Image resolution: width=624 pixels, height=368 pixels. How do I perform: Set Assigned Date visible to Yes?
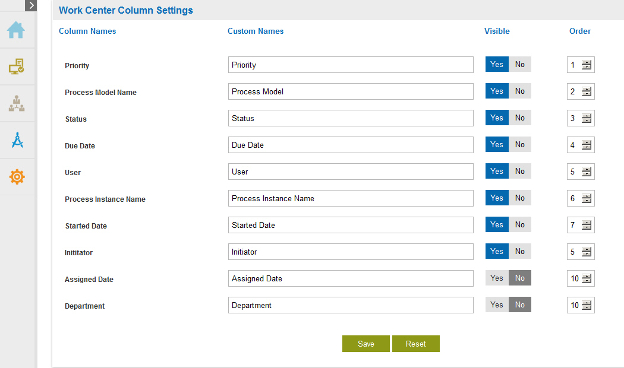[497, 278]
